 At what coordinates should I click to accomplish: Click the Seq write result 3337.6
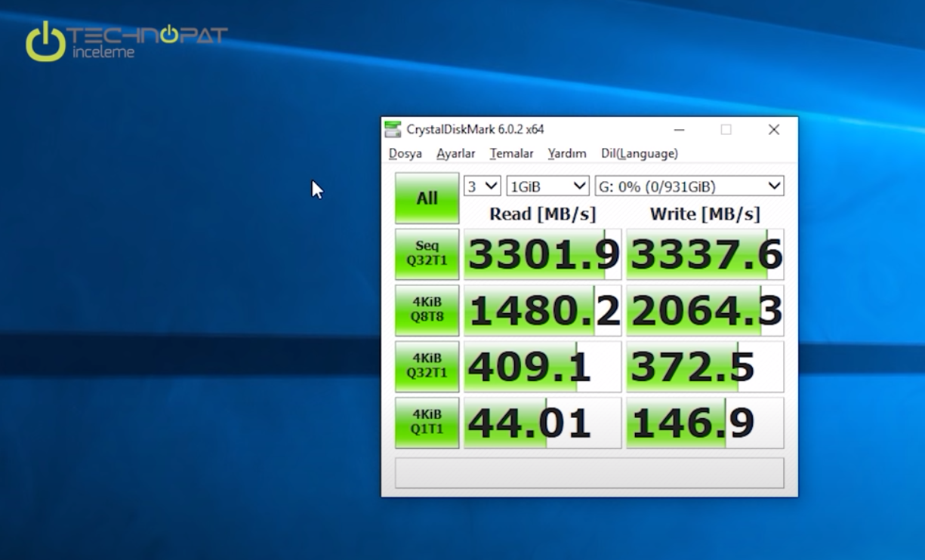(x=705, y=254)
